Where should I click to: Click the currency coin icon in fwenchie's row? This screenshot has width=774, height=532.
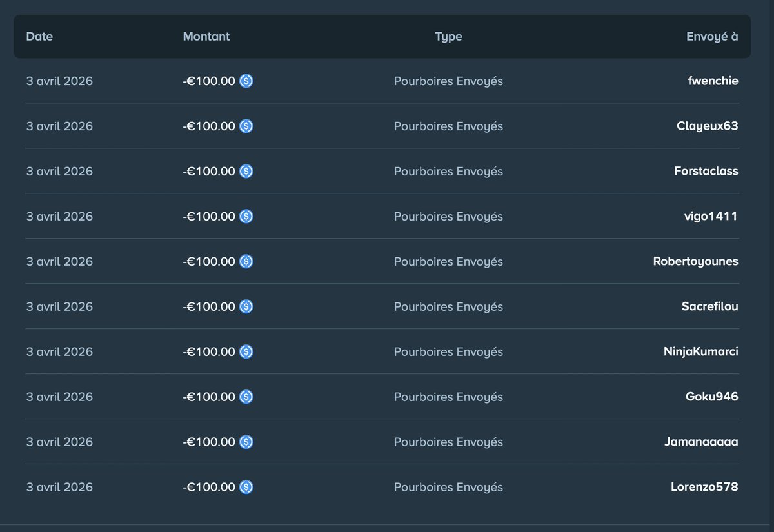tap(246, 81)
